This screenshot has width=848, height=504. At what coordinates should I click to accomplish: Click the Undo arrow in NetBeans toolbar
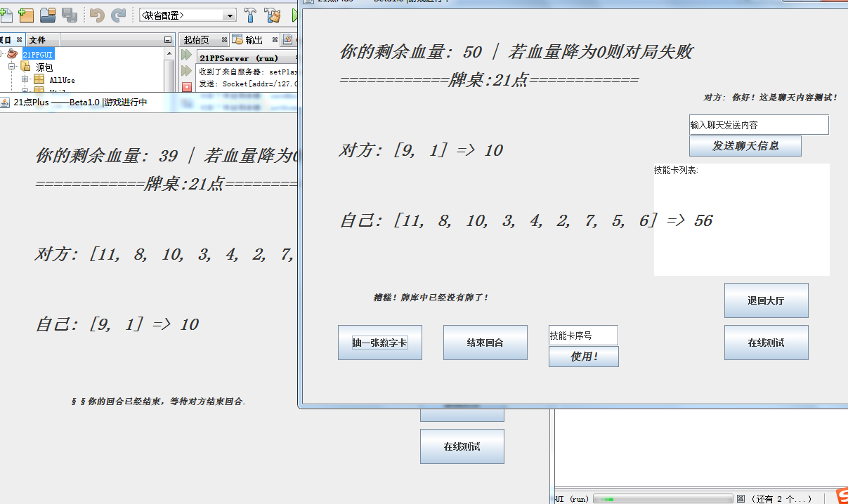97,14
